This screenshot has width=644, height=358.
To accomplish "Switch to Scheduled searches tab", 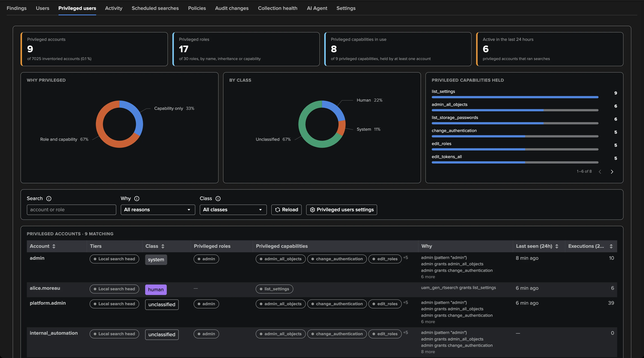I will (x=155, y=8).
